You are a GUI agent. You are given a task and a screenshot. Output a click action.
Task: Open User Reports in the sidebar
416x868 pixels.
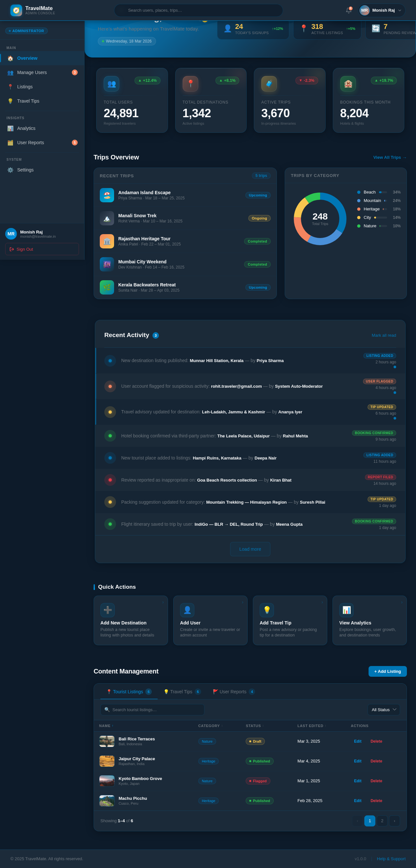pos(42,143)
